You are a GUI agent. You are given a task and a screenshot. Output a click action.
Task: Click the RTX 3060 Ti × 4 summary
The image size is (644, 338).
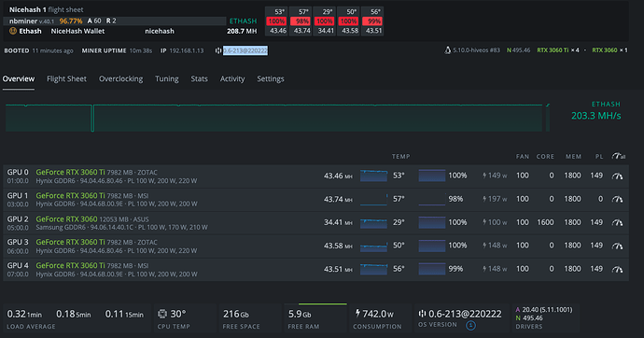tap(558, 50)
